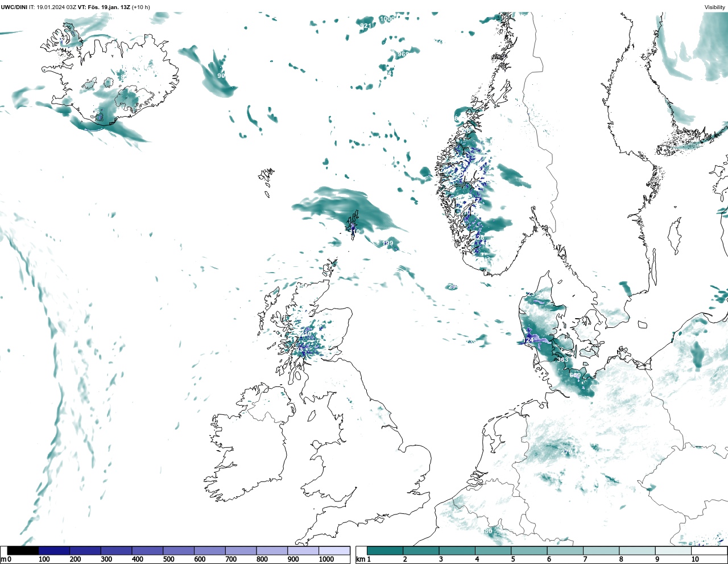Click the "Fös. 19.jan. 13Z" valid time text

109,7
